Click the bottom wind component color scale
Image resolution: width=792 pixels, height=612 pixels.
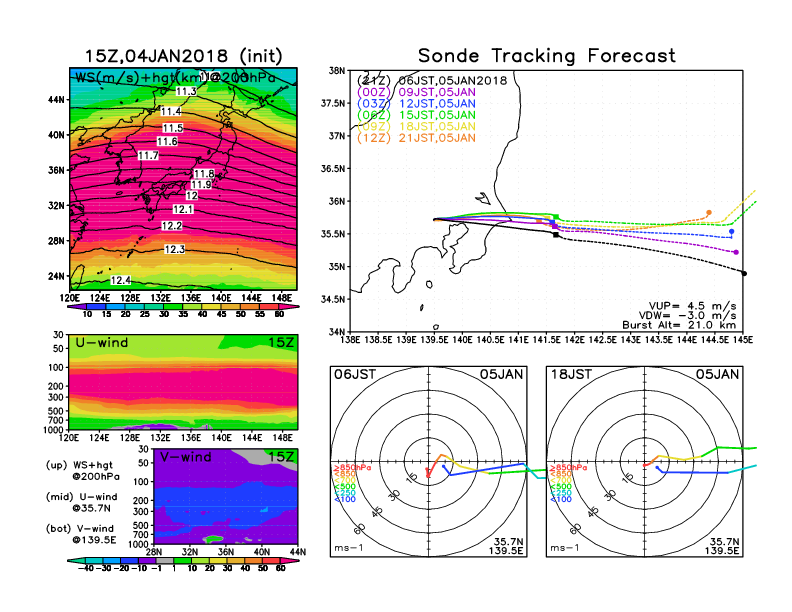point(183,567)
